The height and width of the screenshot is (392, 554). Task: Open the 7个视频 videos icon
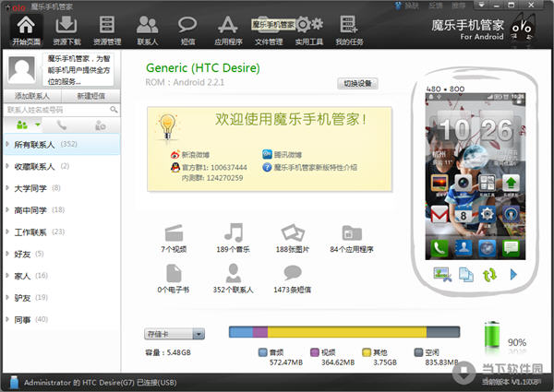(174, 233)
